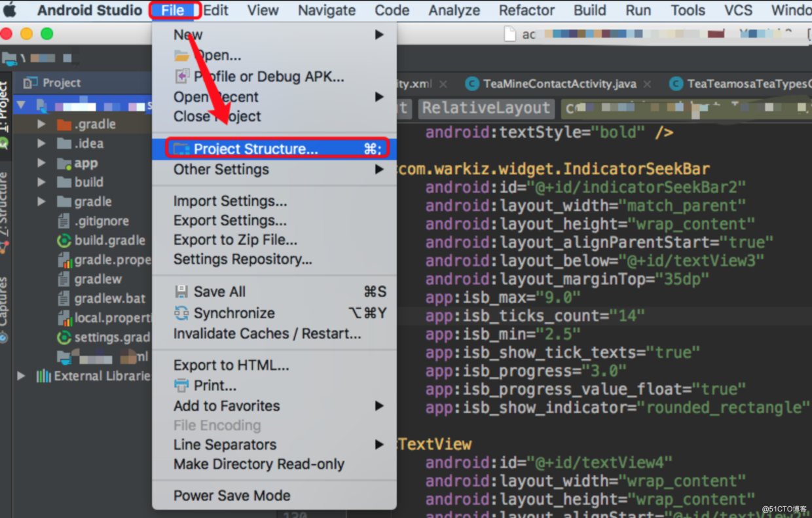Open the Build menu

coord(590,10)
